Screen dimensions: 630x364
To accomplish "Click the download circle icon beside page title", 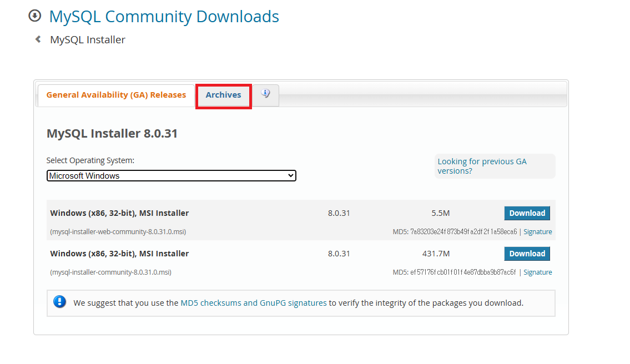I will 34,16.
